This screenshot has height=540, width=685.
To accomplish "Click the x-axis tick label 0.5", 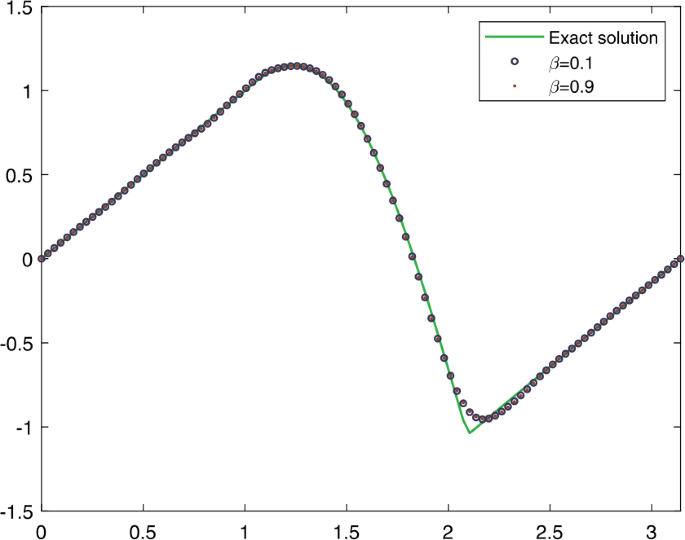I will 142,531.
